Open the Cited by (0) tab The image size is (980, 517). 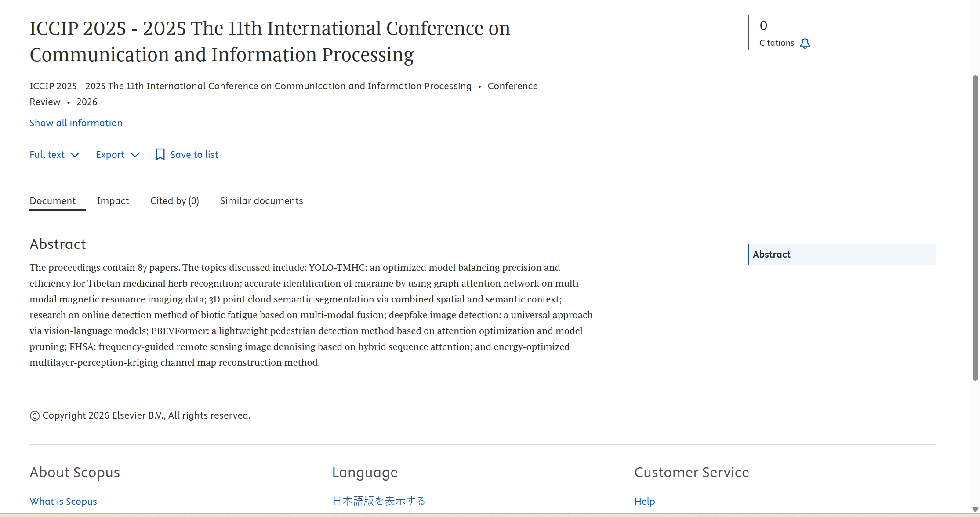click(x=174, y=201)
